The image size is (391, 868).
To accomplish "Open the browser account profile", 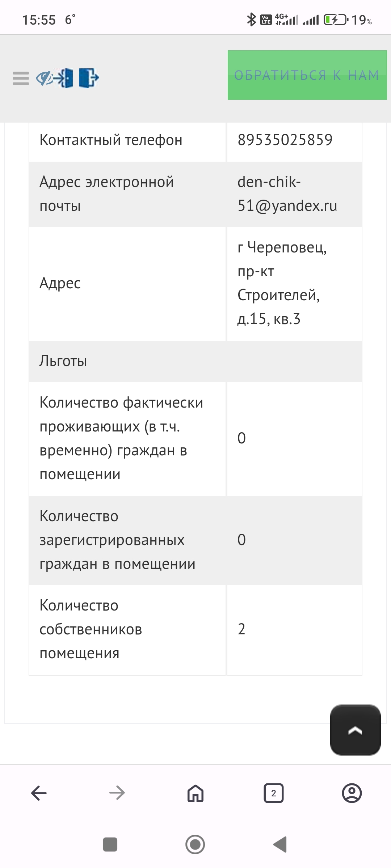I will [x=352, y=793].
